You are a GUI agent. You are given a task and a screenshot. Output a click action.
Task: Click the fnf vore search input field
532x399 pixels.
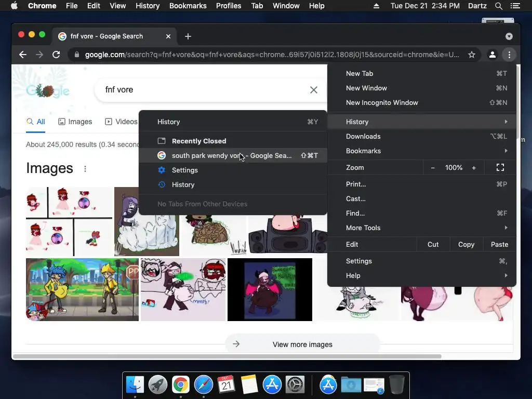(x=204, y=90)
